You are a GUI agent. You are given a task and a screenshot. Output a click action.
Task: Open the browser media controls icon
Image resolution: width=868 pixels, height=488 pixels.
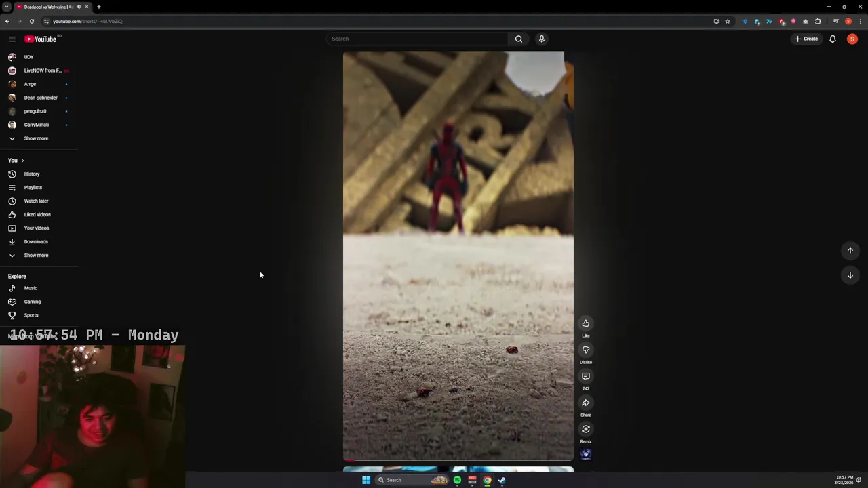tap(836, 21)
